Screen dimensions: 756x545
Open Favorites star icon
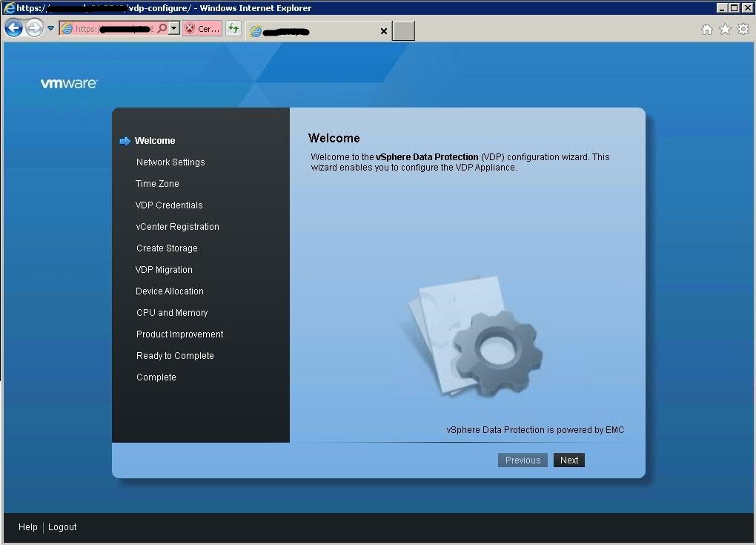(725, 30)
